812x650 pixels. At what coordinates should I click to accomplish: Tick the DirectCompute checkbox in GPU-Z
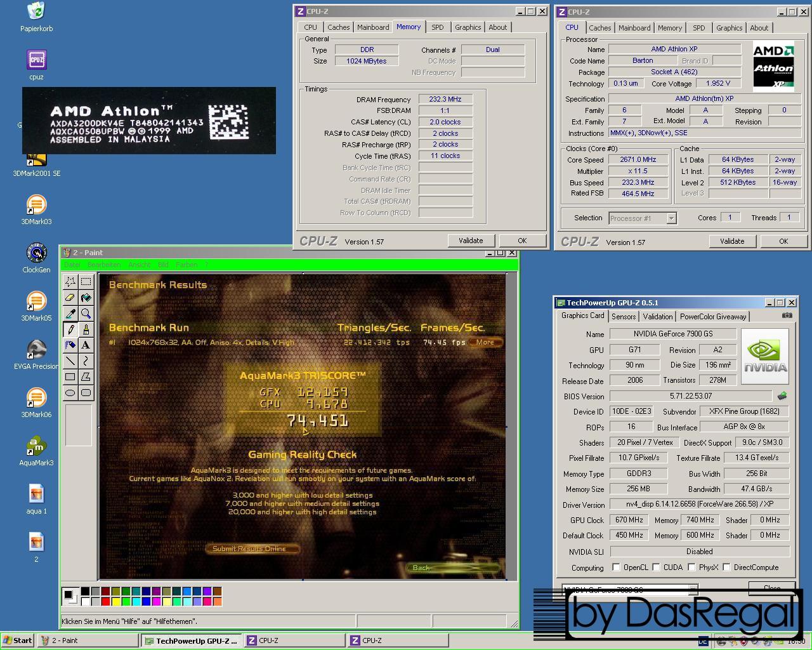pos(726,567)
